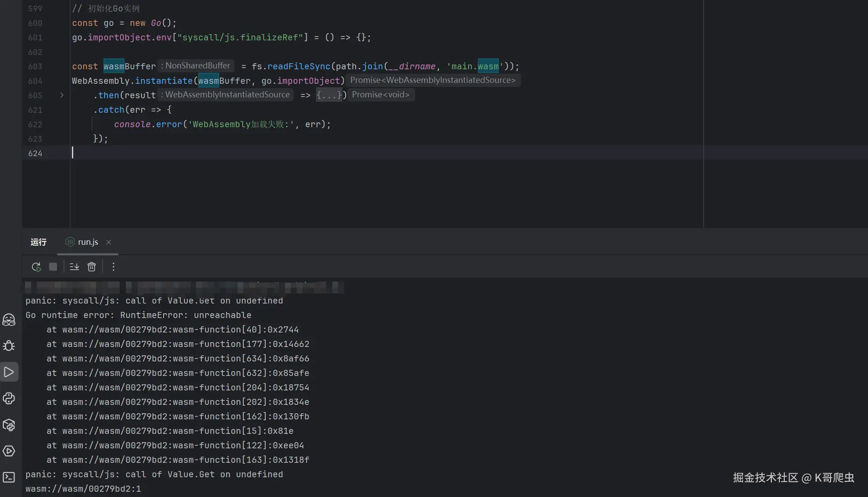Screen dimensions: 868x497
Task: Open the Terminal tool window
Action: coord(9,477)
